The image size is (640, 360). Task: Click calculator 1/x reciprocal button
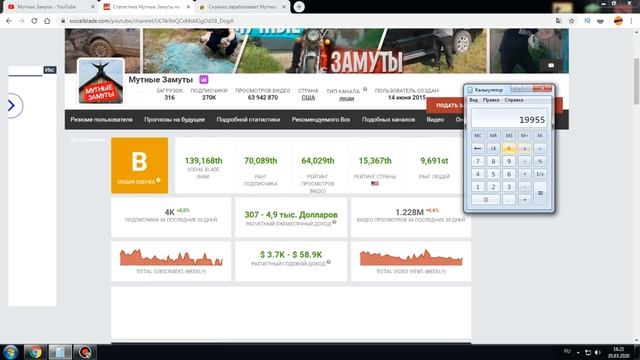pos(540,174)
